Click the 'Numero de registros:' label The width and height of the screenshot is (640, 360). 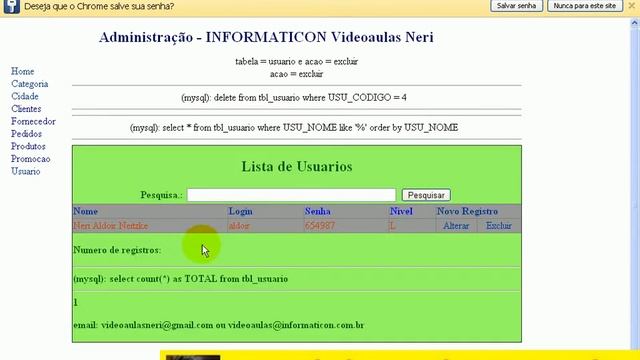117,250
